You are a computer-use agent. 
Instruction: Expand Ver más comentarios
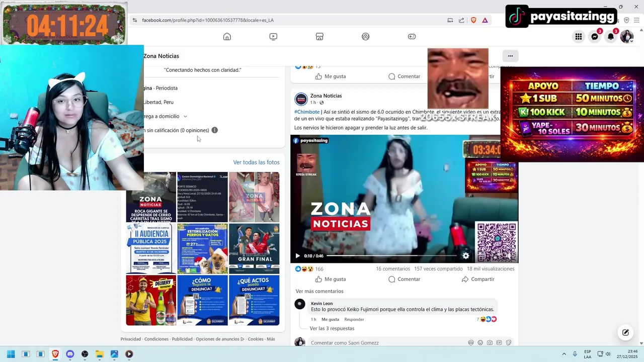click(319, 291)
